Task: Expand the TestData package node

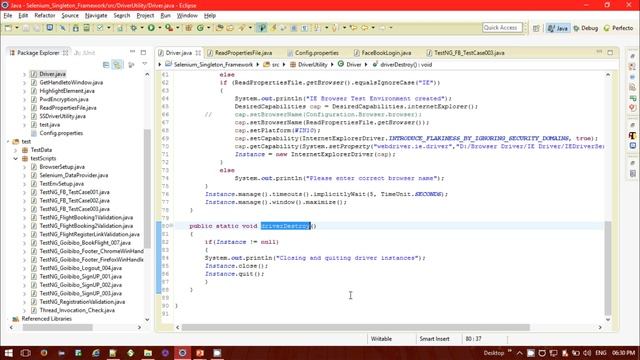Action: click(x=16, y=150)
